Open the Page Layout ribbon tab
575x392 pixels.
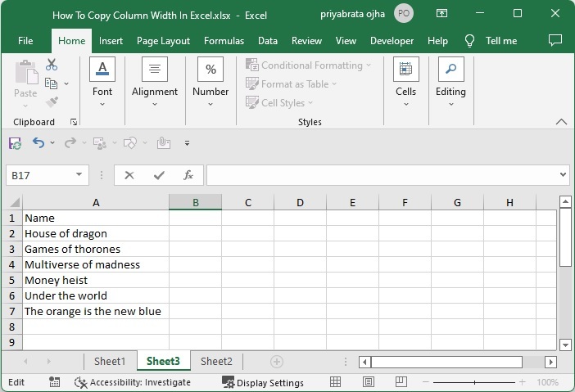coord(163,41)
